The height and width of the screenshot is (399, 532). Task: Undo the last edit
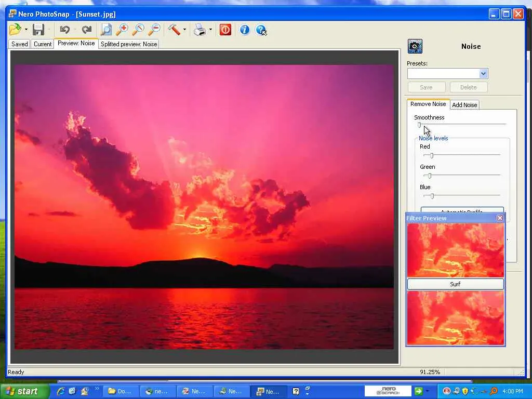click(64, 30)
